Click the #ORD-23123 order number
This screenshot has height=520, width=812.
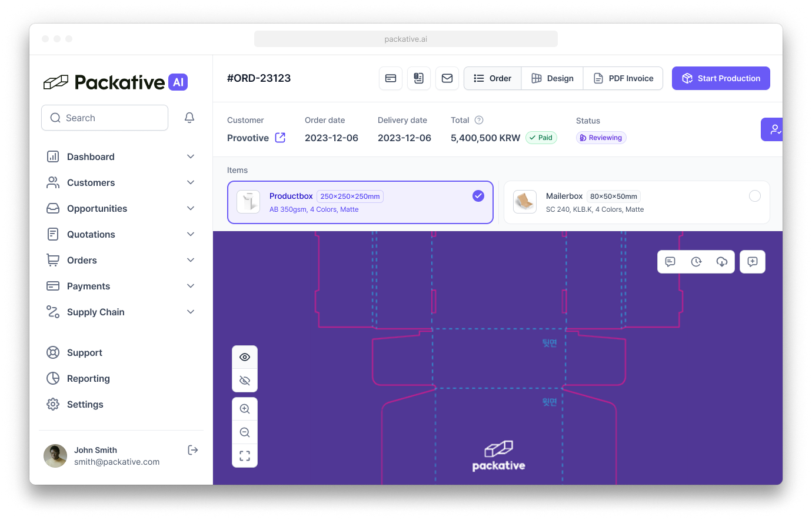click(259, 78)
